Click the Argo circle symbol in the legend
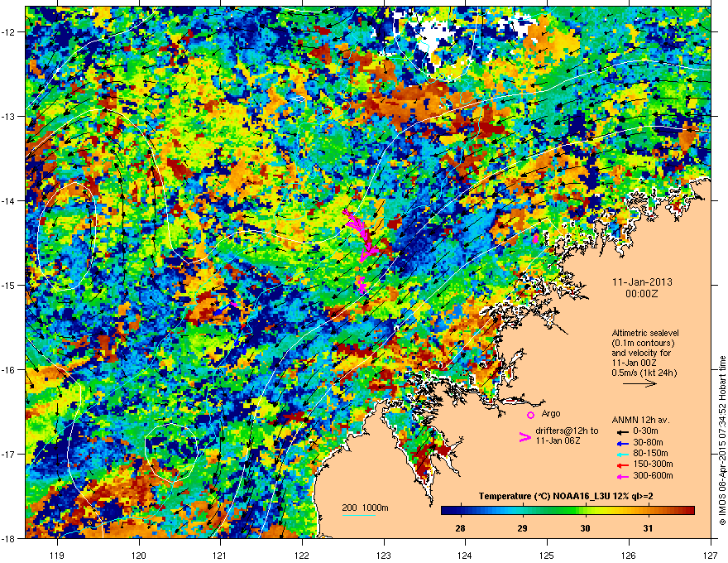Screen dimensions: 728x563 pyautogui.click(x=530, y=415)
